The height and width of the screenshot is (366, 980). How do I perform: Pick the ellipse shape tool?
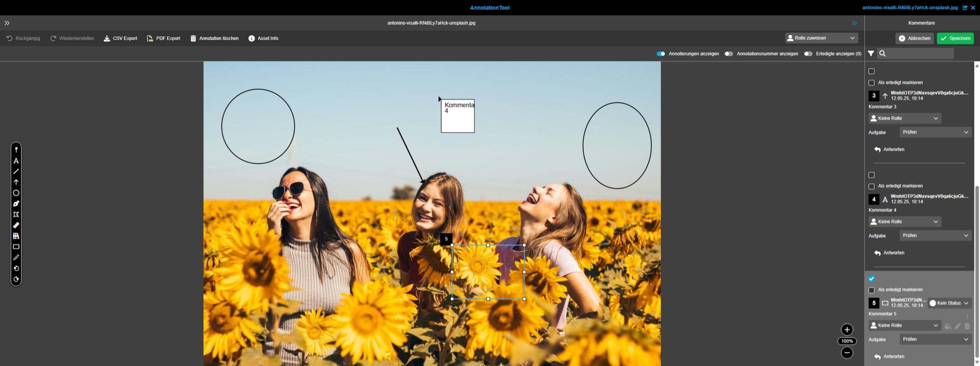click(16, 193)
